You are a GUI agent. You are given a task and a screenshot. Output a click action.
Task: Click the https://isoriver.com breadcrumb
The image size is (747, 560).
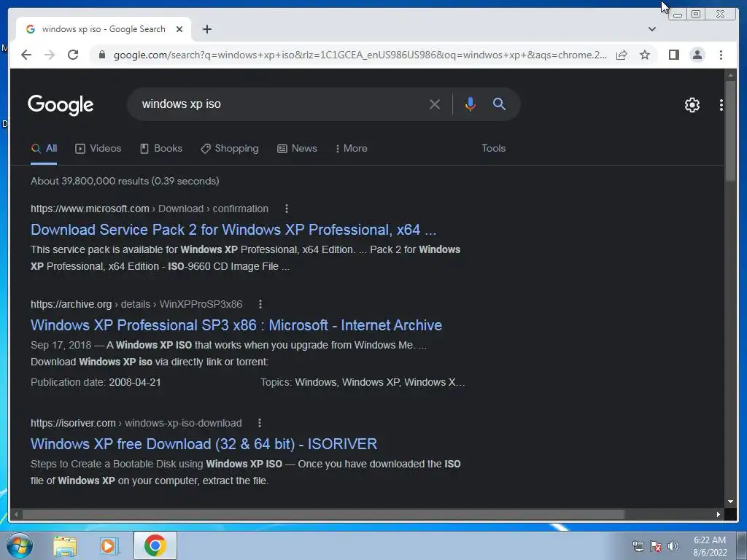[73, 423]
